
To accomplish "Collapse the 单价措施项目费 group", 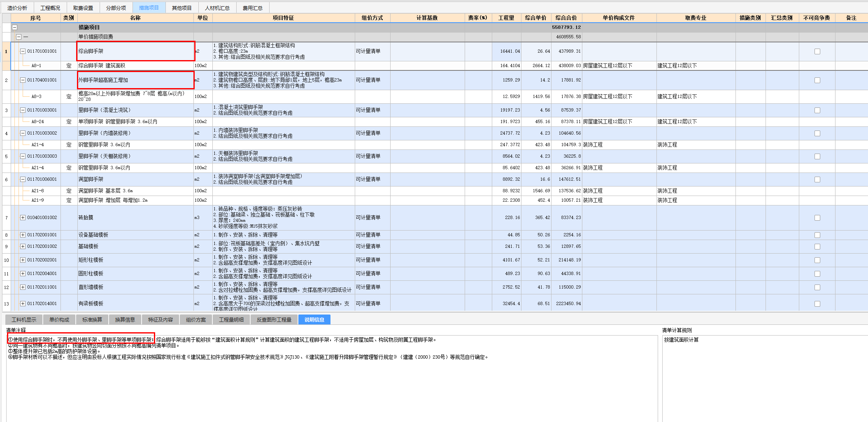I will 19,37.
